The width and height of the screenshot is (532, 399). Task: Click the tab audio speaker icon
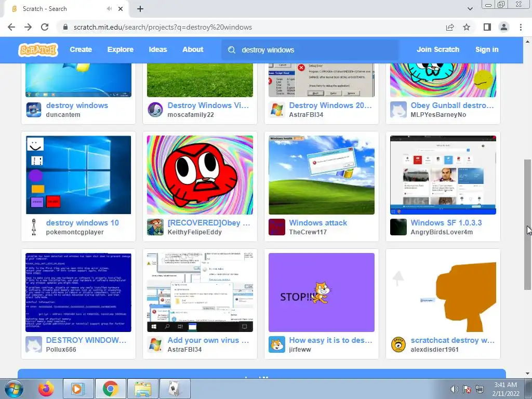click(x=109, y=9)
